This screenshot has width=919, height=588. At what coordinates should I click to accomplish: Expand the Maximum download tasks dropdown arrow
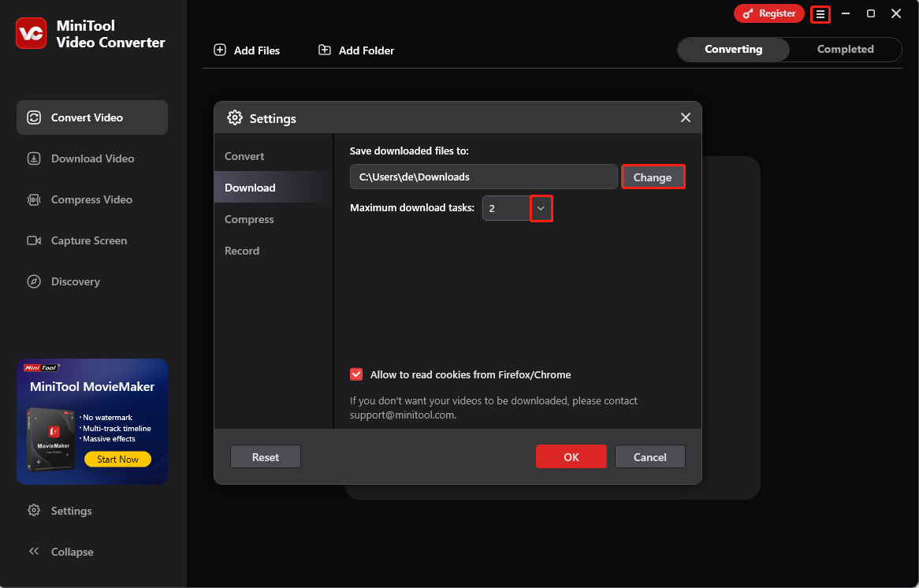(x=541, y=209)
